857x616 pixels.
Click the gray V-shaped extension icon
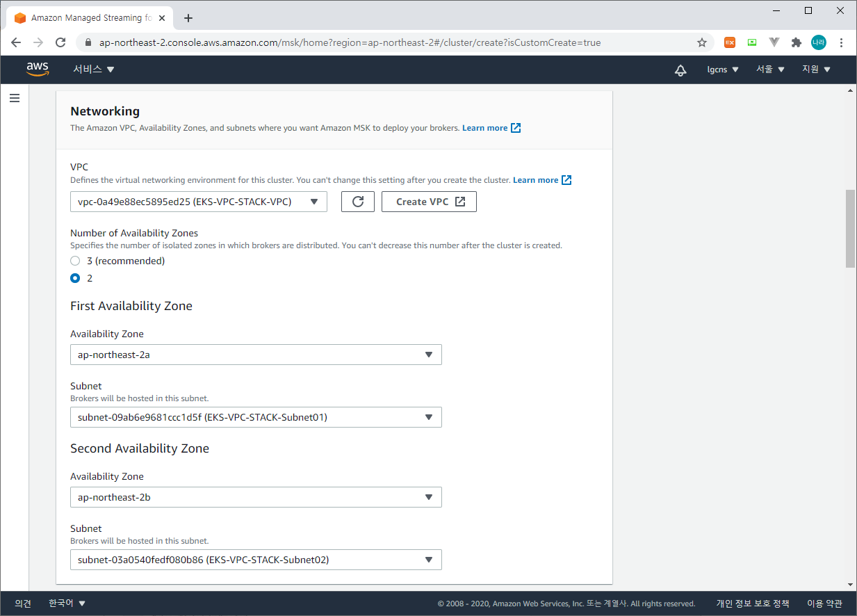(x=774, y=42)
